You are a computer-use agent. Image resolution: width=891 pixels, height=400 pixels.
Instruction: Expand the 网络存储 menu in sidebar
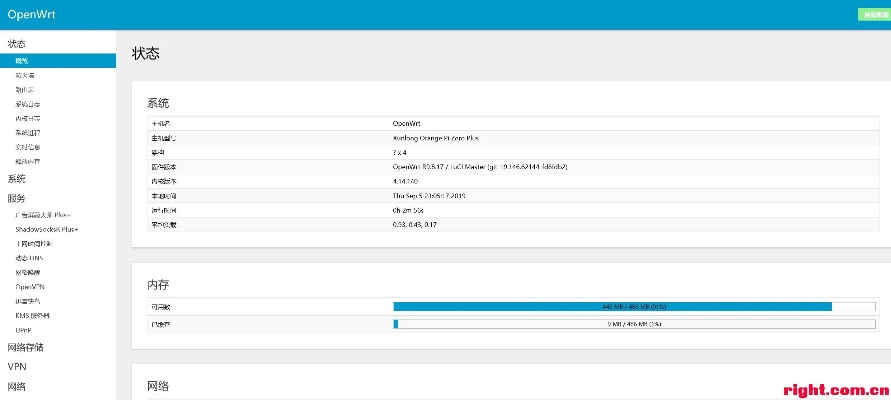26,348
